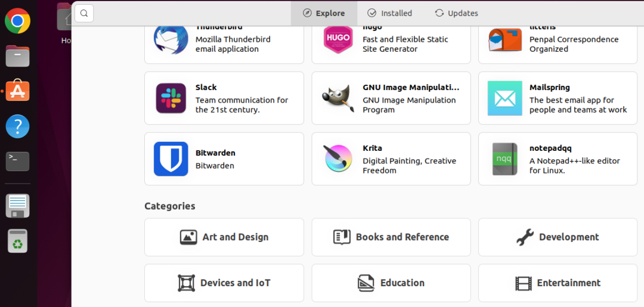This screenshot has width=644, height=307.
Task: Click the notepadqq notebook icon
Action: 505,159
